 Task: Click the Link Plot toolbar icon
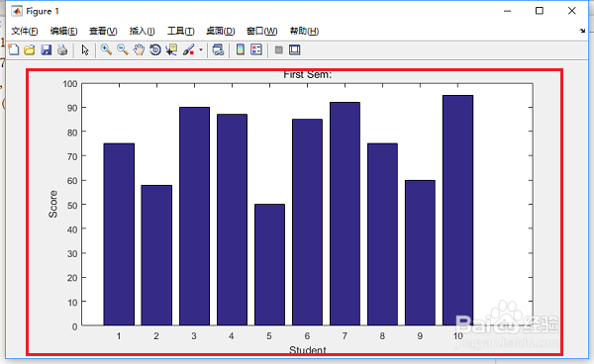pos(218,49)
